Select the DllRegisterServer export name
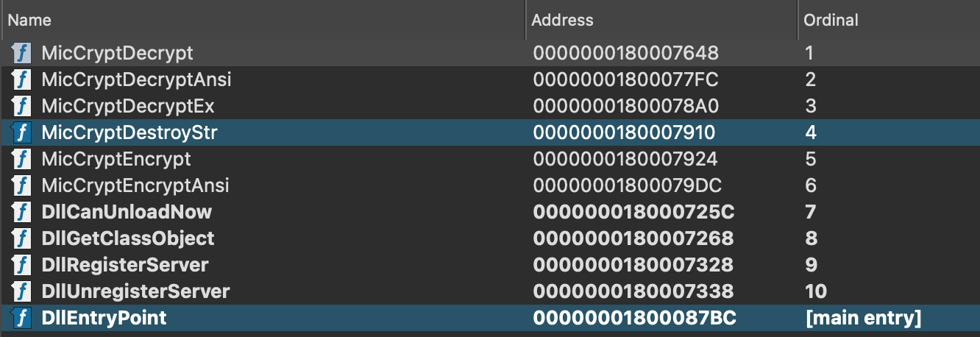The image size is (980, 337). [125, 265]
